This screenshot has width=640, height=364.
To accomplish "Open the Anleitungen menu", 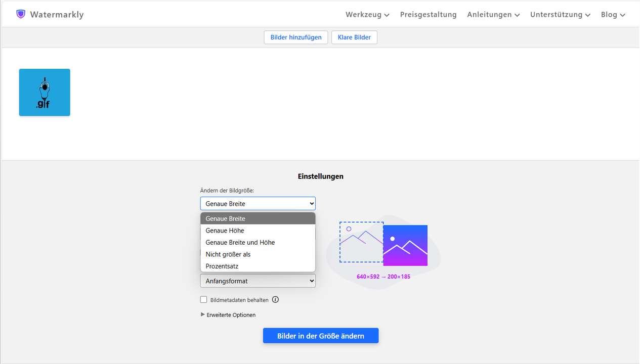I will (x=493, y=15).
